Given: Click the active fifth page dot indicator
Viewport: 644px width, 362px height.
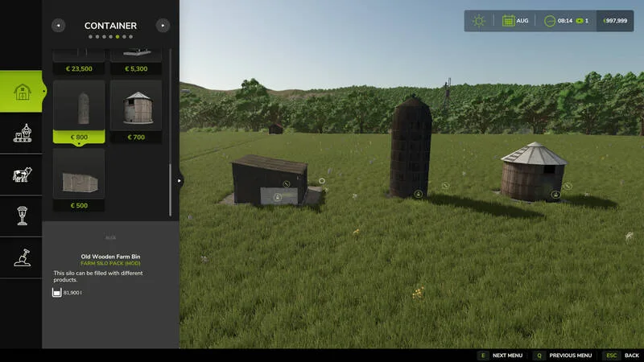Looking at the screenshot, I should tap(118, 36).
